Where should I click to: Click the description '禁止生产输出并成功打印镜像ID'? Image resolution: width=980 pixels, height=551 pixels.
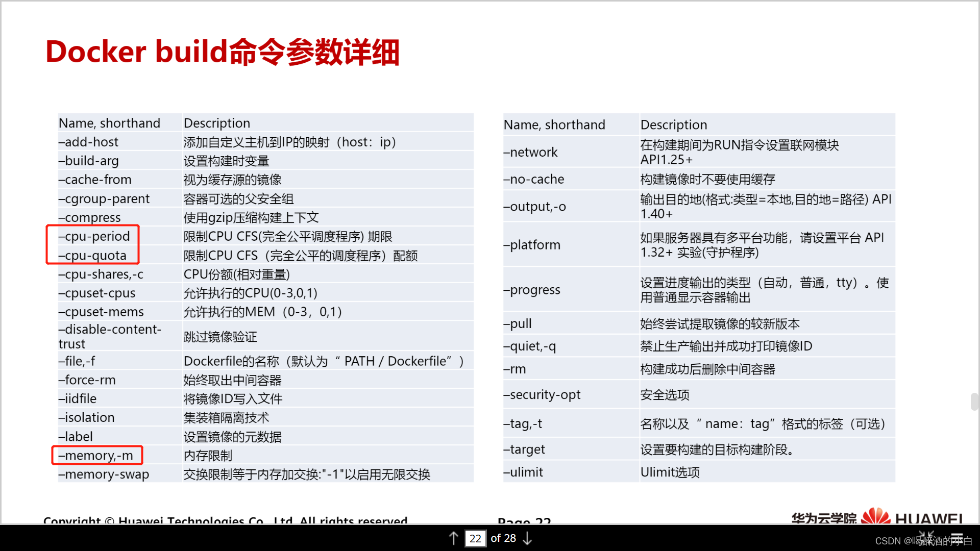point(726,346)
